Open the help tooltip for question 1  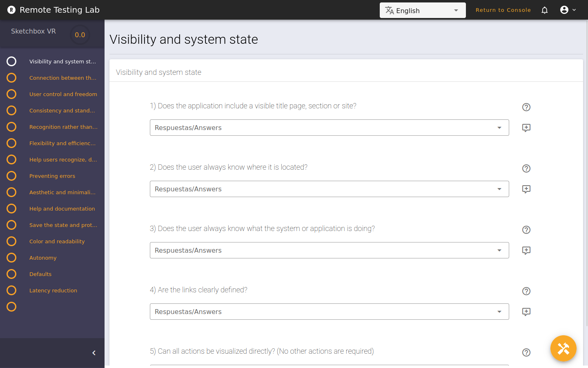(x=526, y=107)
